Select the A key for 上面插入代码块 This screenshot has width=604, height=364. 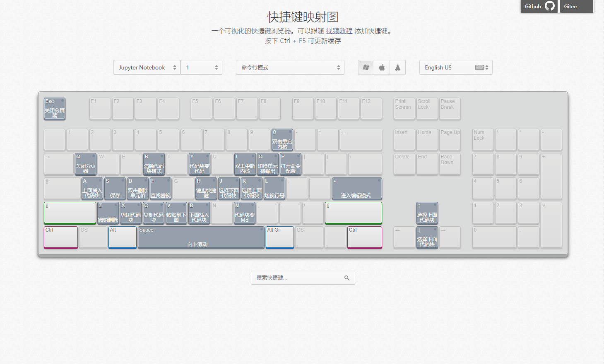tap(92, 189)
